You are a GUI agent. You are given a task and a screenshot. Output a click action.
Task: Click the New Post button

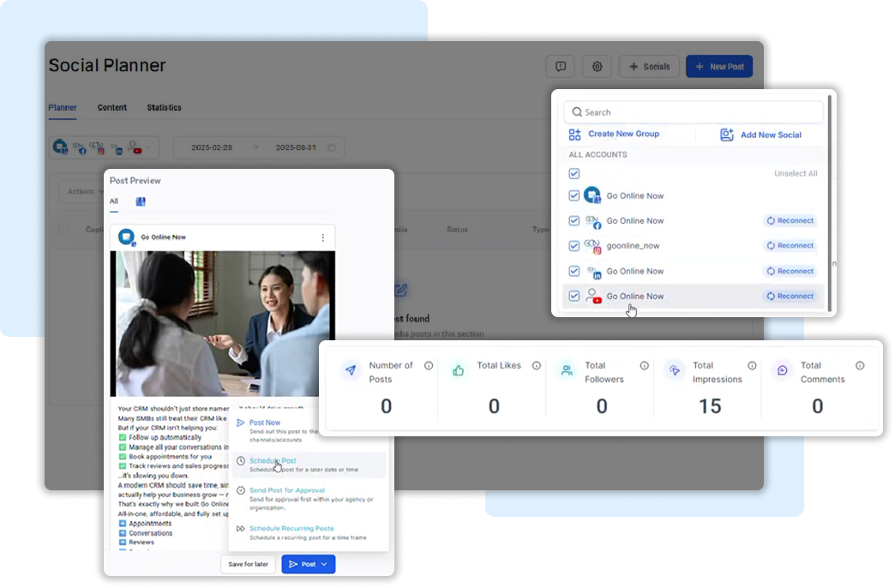point(719,67)
